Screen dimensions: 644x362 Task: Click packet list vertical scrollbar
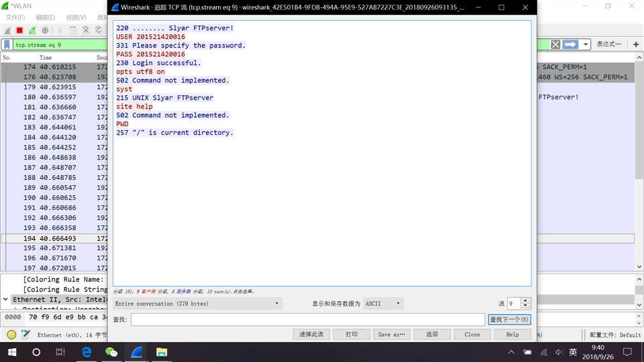[639, 120]
